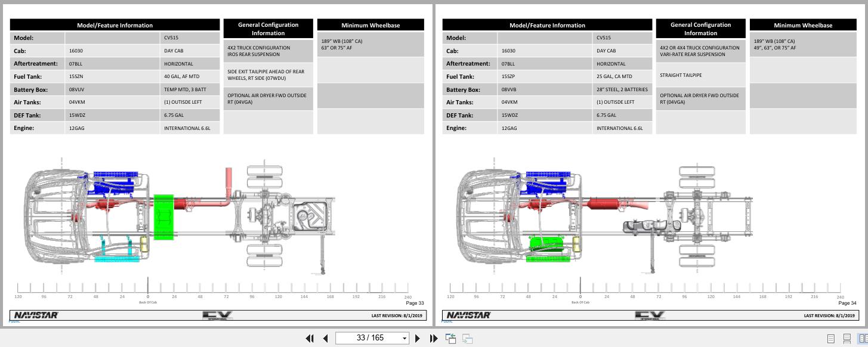Click the right page chassis diagram
Viewport: 868px width, 347px height.
[x=606, y=217]
